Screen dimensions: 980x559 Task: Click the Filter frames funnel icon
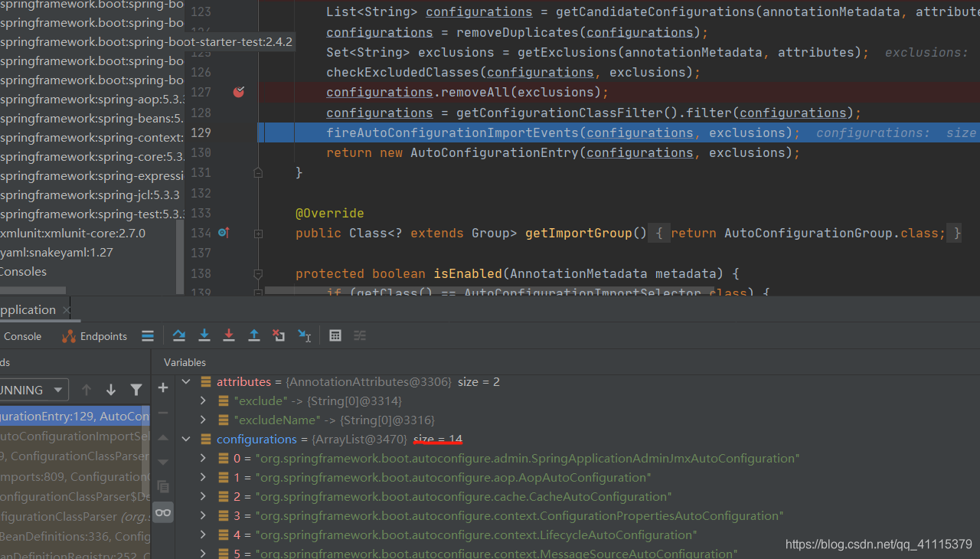[136, 390]
